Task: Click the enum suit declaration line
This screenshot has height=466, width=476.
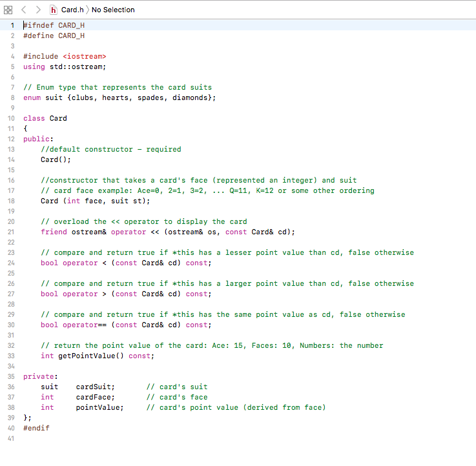Action: coord(119,97)
